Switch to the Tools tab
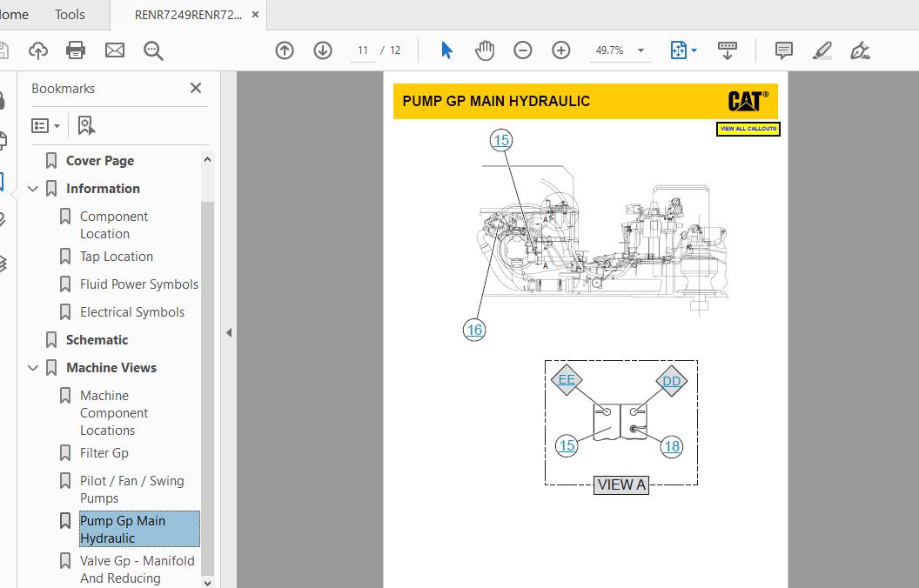The image size is (919, 588). click(70, 14)
